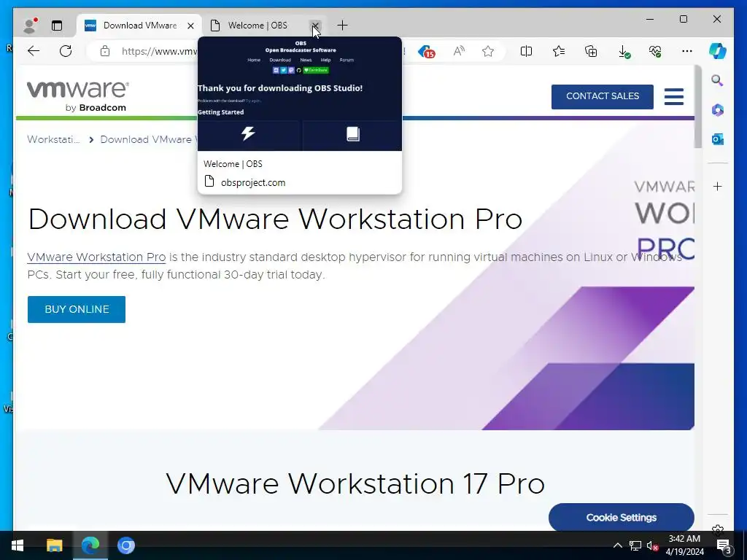Open the Workstati... breadcrumb link
The width and height of the screenshot is (747, 560).
tap(53, 139)
